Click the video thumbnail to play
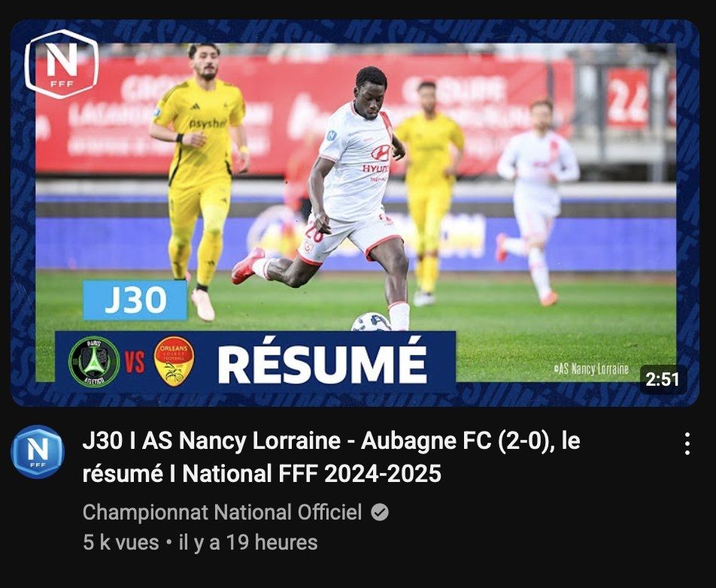 tap(355, 212)
